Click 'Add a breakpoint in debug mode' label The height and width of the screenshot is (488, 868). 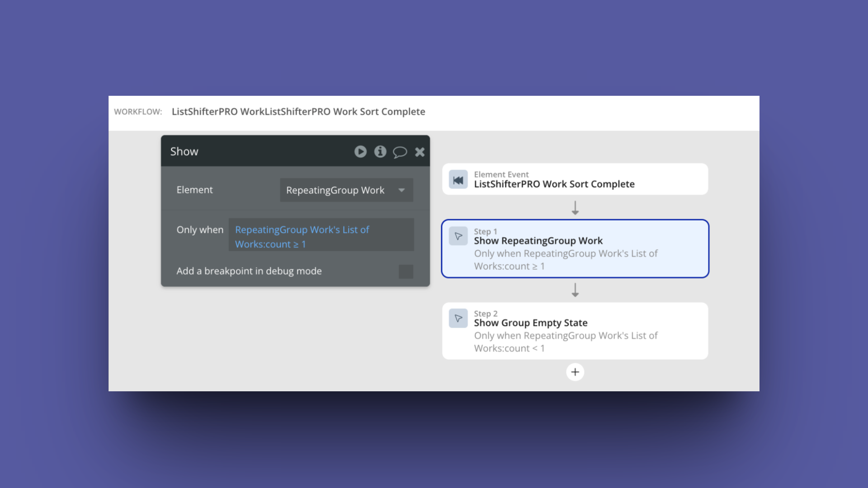[249, 271]
